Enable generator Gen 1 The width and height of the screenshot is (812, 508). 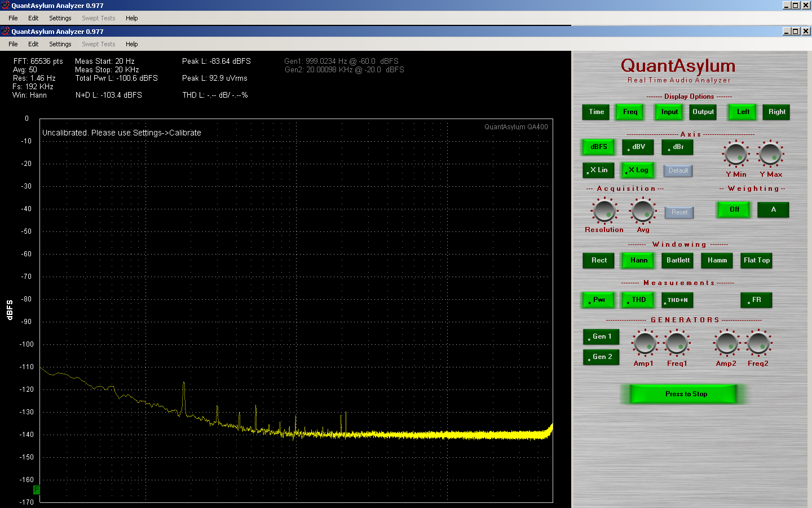click(601, 336)
